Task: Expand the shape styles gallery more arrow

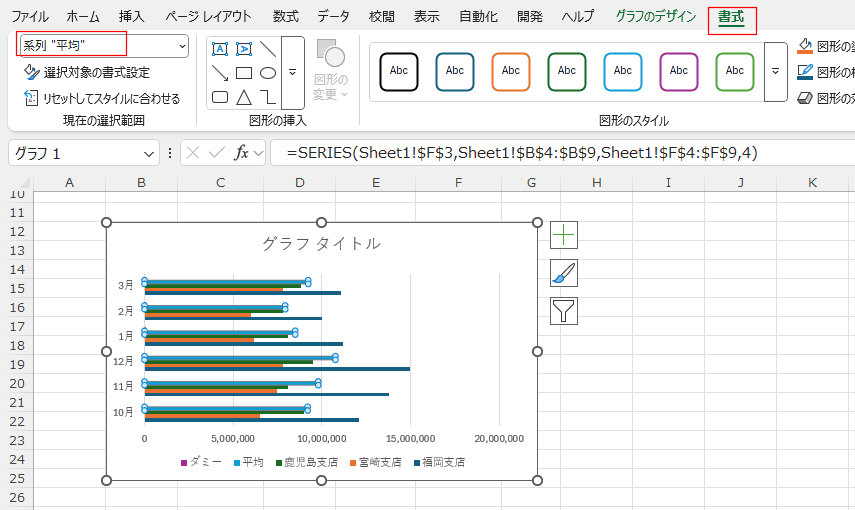Action: pyautogui.click(x=775, y=72)
